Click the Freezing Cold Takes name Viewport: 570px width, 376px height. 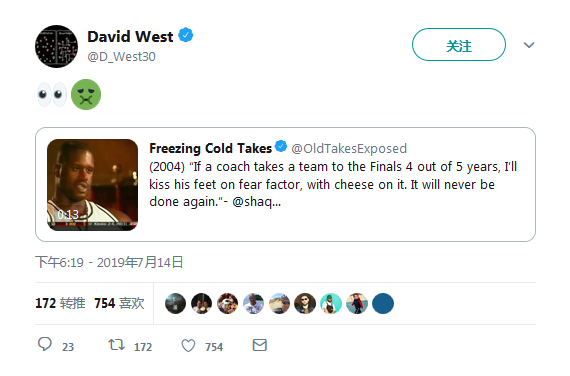tap(210, 148)
